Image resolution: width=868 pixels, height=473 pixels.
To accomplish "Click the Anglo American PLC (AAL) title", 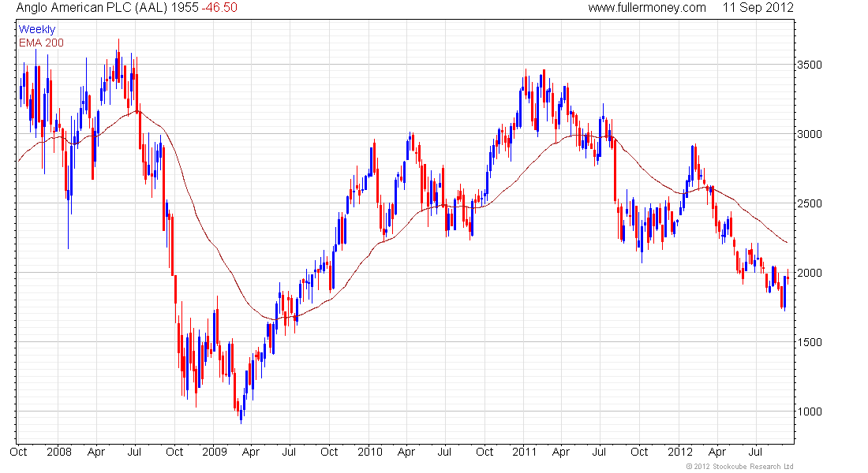I will click(92, 8).
